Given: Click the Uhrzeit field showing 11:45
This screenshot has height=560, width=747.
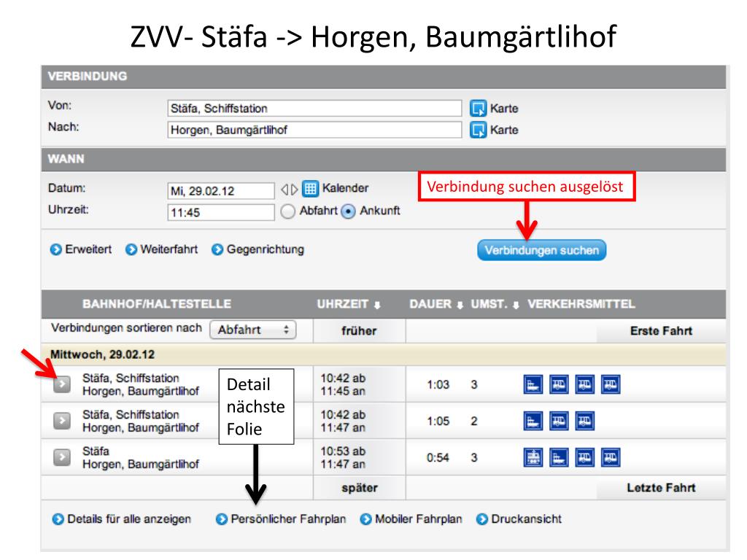Looking at the screenshot, I should pos(221,212).
